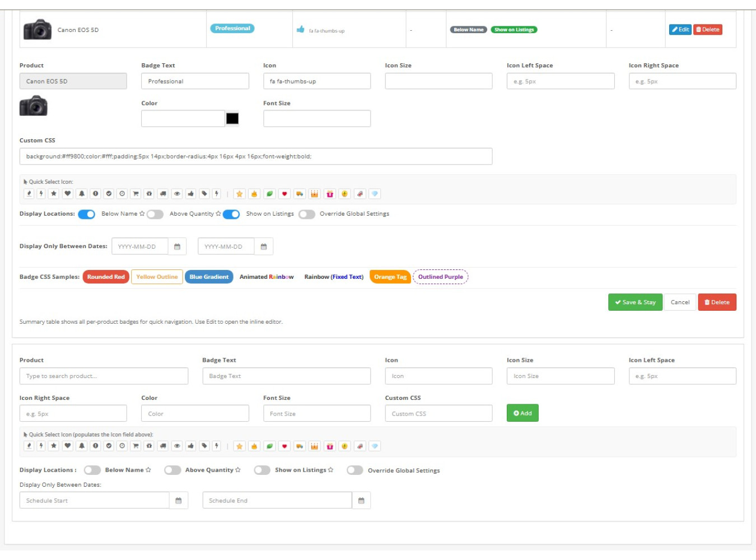Screen dimensions: 756x560
Task: Open the Schedule Start calendar picker
Action: 178,501
